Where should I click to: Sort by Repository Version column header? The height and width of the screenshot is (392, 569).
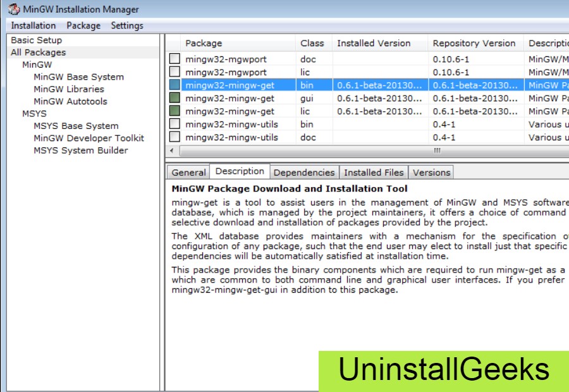476,43
